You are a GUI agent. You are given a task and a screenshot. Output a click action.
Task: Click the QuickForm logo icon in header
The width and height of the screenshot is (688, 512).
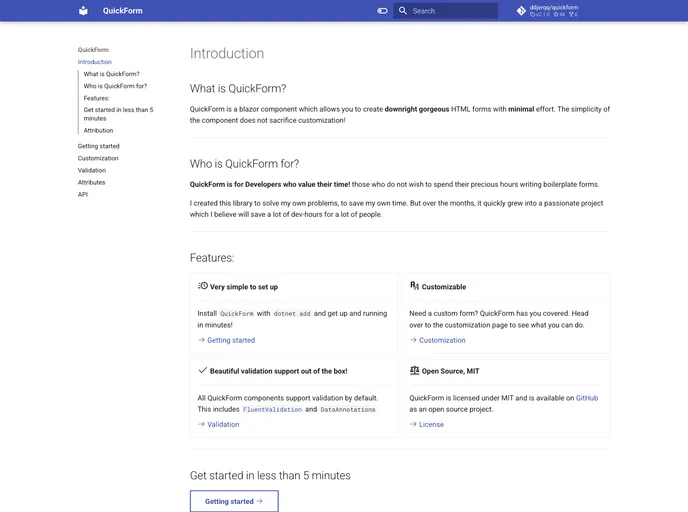pos(83,11)
